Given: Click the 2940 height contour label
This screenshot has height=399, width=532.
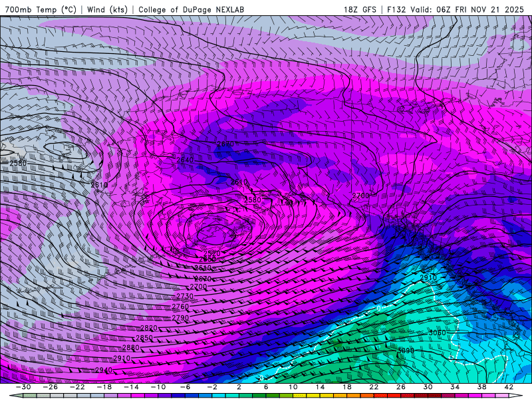Looking at the screenshot, I should pyautogui.click(x=104, y=370).
